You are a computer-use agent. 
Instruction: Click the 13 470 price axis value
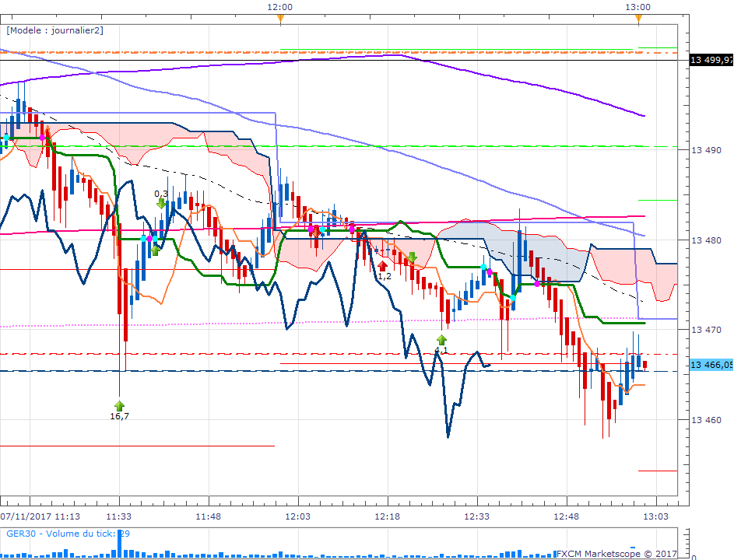[x=707, y=330]
